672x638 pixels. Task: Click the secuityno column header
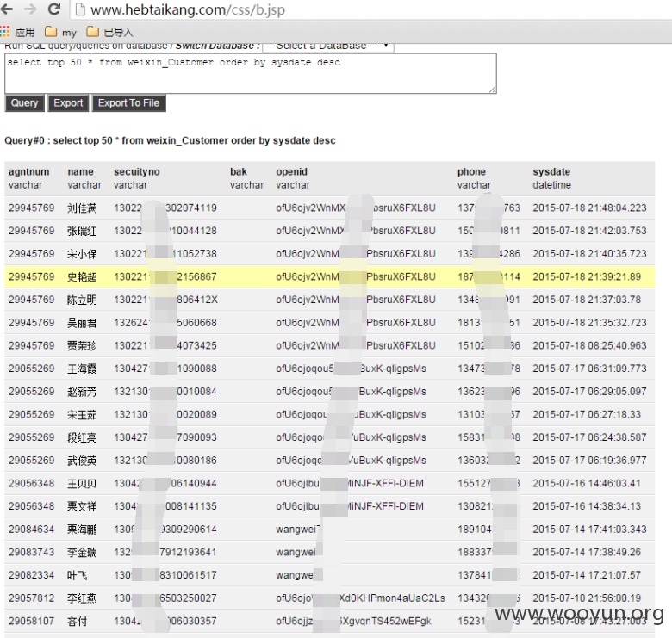tap(137, 171)
